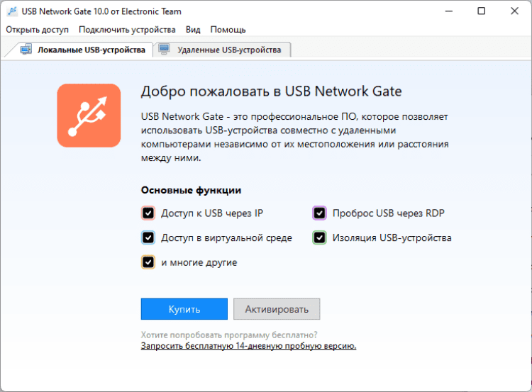Open the "Подключить устройства" menu
This screenshot has width=532, height=392.
click(127, 30)
